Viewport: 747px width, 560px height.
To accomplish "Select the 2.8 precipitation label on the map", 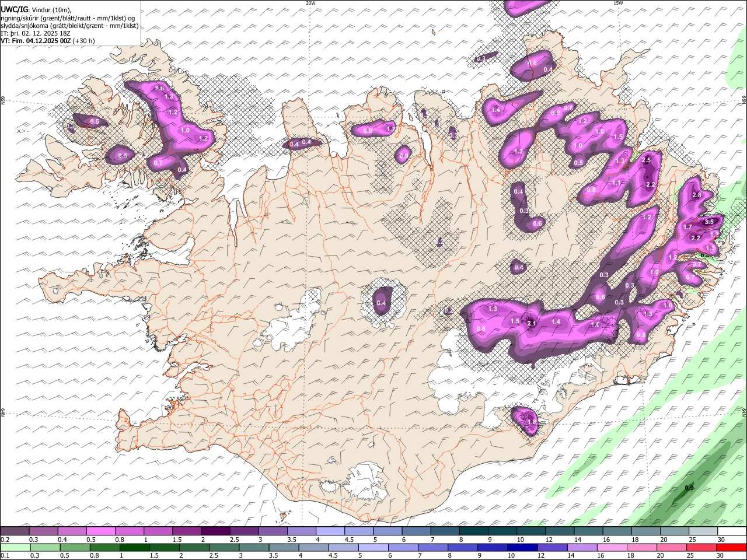I will pyautogui.click(x=696, y=195).
